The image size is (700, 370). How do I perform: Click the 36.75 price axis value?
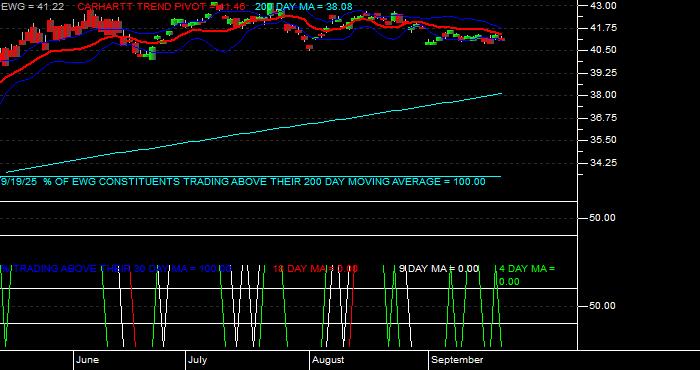[x=603, y=117]
